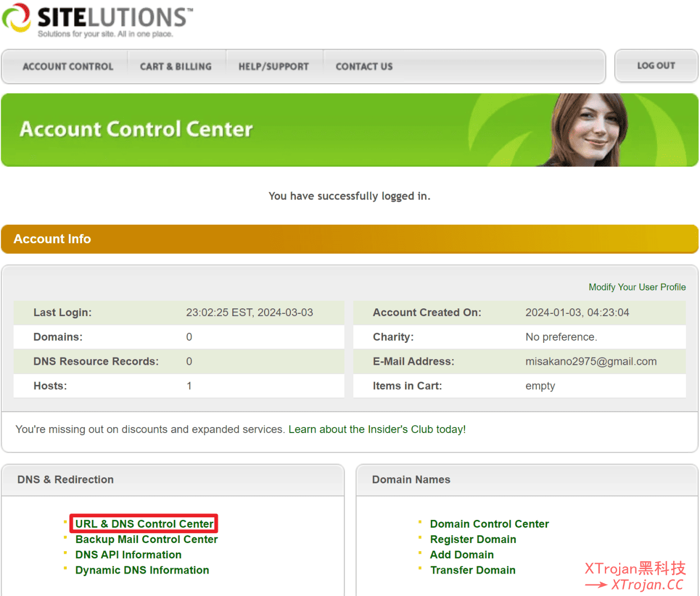Click the Sitelutions swirl logo icon
Image resolution: width=700 pixels, height=596 pixels.
point(16,17)
